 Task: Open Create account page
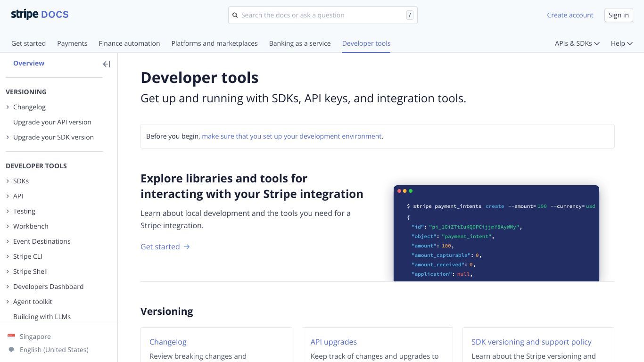570,15
